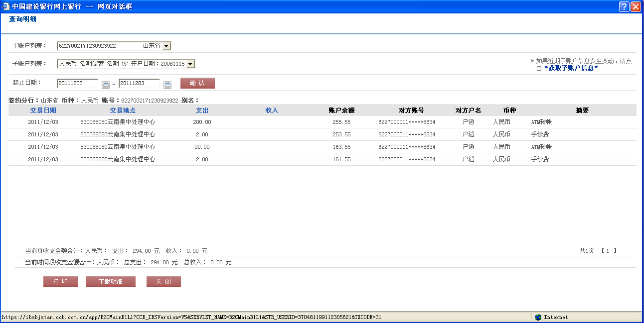Click the help question mark icon
Viewport: 644px width, 323px height.
click(x=624, y=6)
